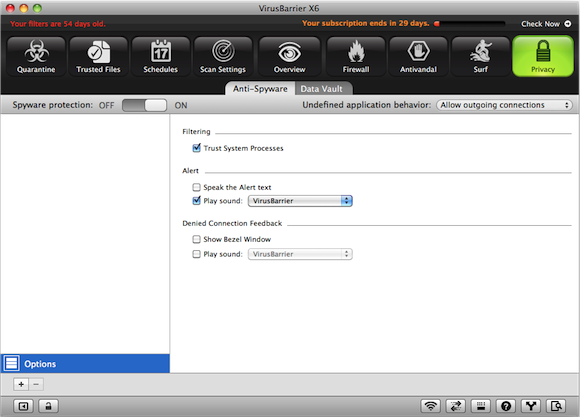Open the Surf section

tap(480, 56)
